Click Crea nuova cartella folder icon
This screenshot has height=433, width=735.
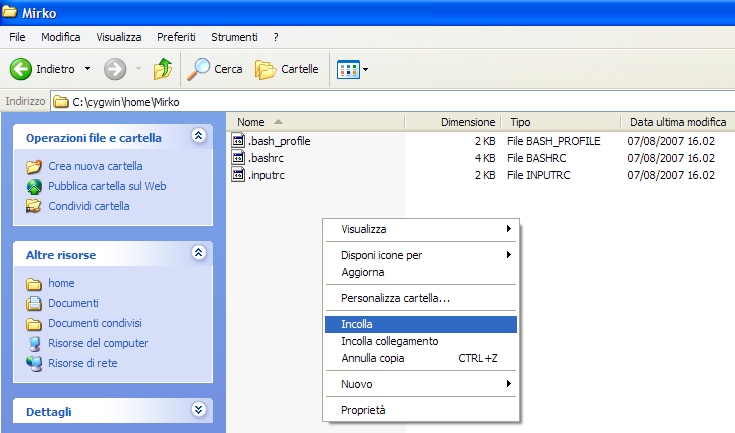[x=34, y=166]
